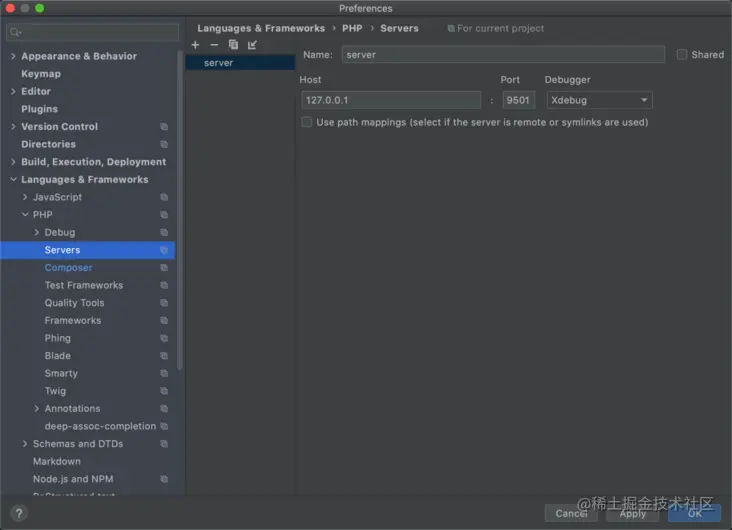Open the Keymap settings page
The width and height of the screenshot is (732, 530).
coord(41,74)
